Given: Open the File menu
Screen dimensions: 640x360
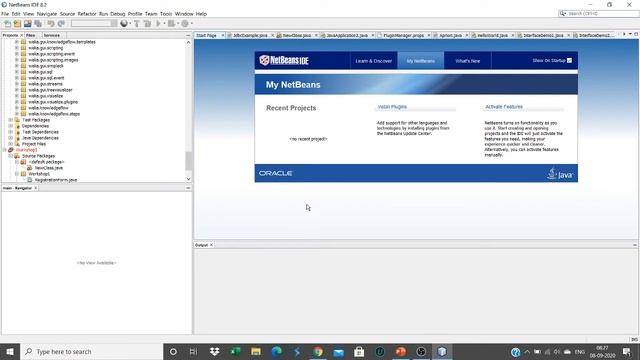Looking at the screenshot, I should (x=5, y=14).
